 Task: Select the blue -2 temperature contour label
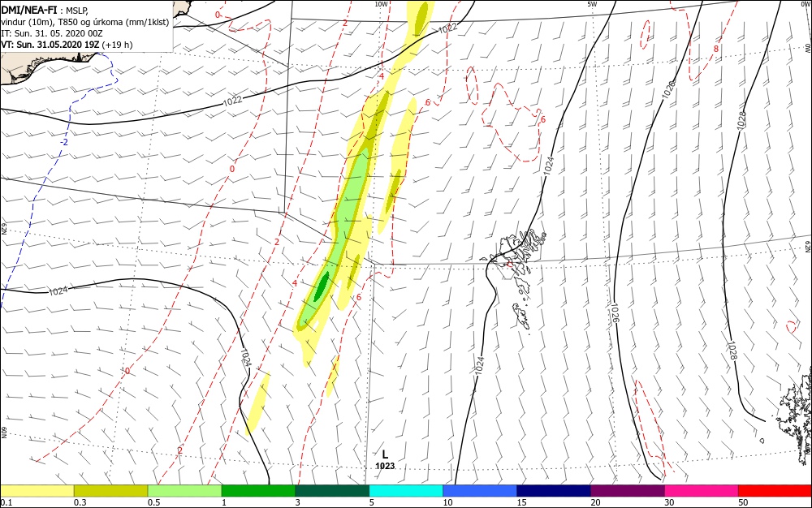pyautogui.click(x=63, y=142)
